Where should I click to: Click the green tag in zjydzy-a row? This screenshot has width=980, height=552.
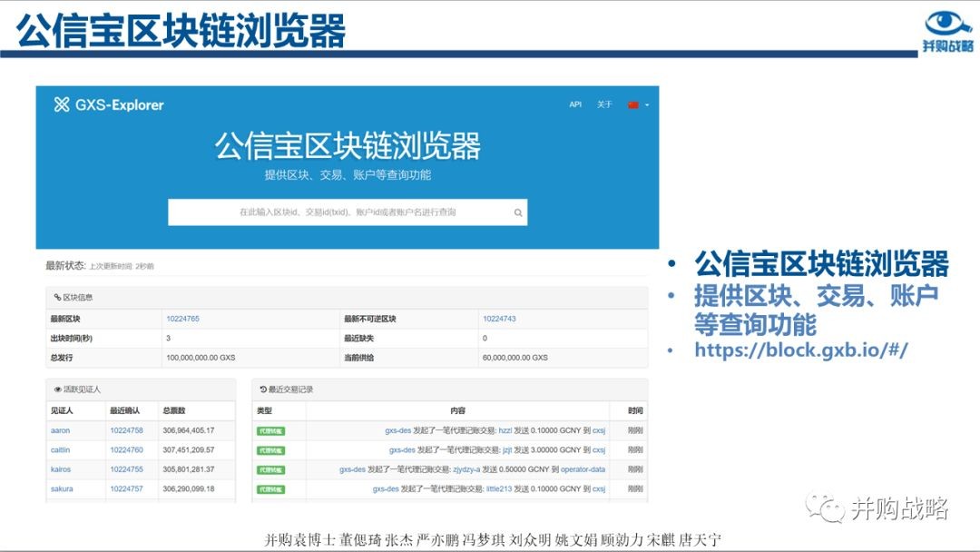270,470
